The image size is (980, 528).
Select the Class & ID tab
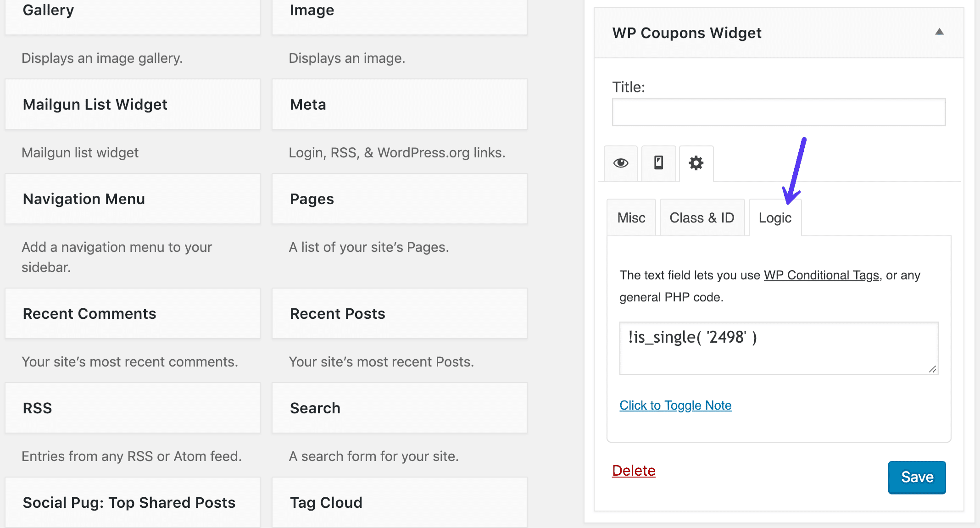point(702,218)
